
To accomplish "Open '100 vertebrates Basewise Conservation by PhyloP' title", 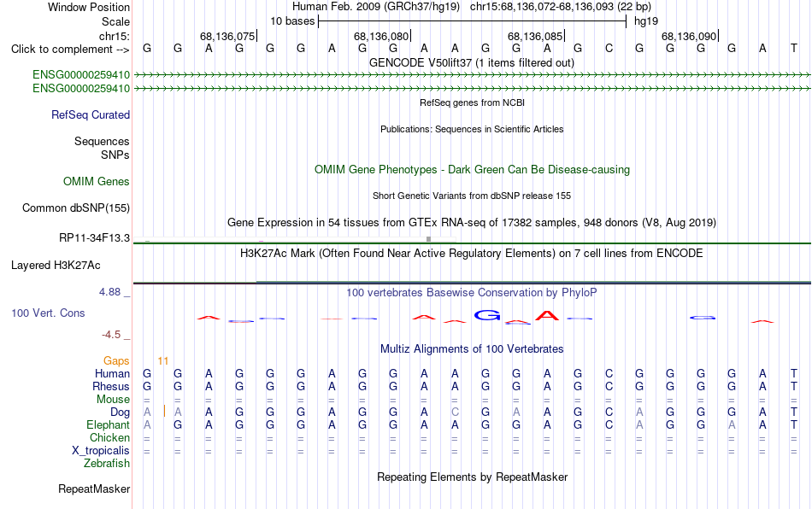I will [472, 292].
